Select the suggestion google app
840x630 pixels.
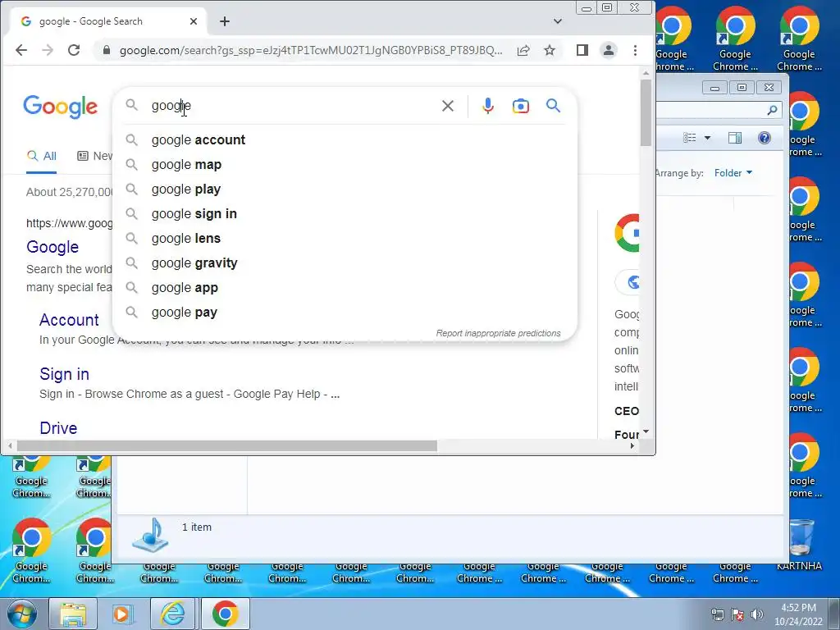(x=345, y=288)
